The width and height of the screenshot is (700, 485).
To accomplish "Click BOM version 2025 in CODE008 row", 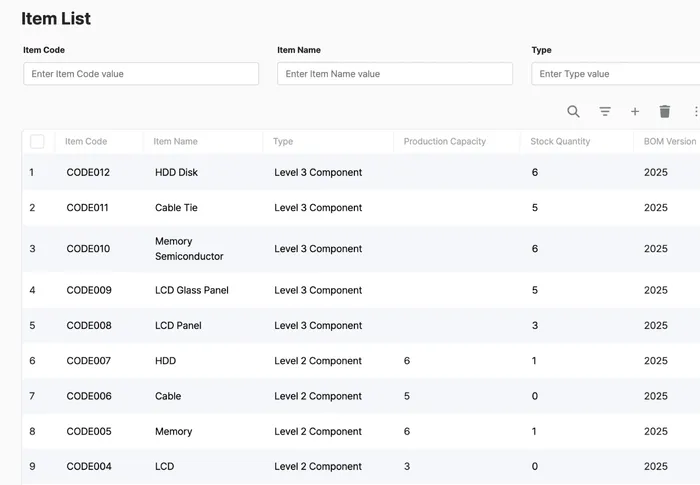I will pyautogui.click(x=656, y=326).
